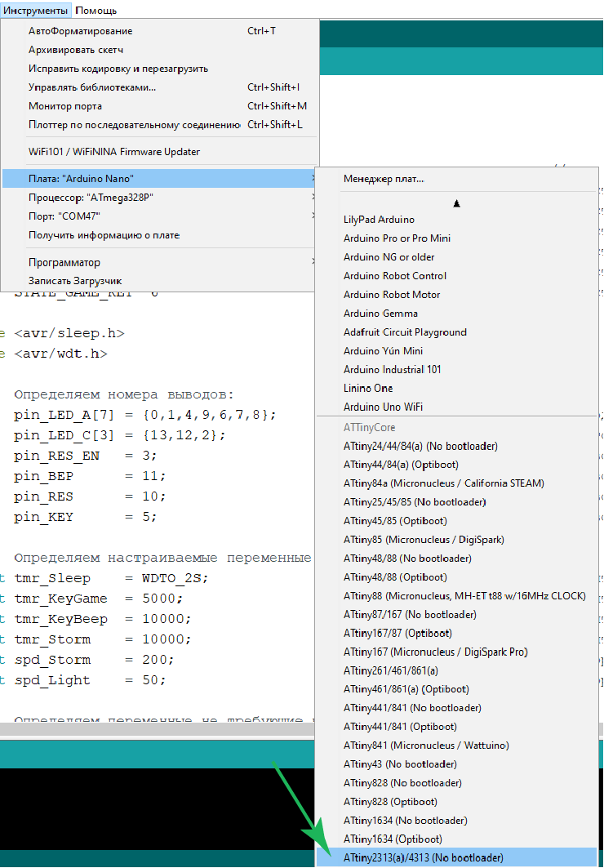Select Adafruit Circuit Playground
The image size is (604, 868).
(457, 332)
